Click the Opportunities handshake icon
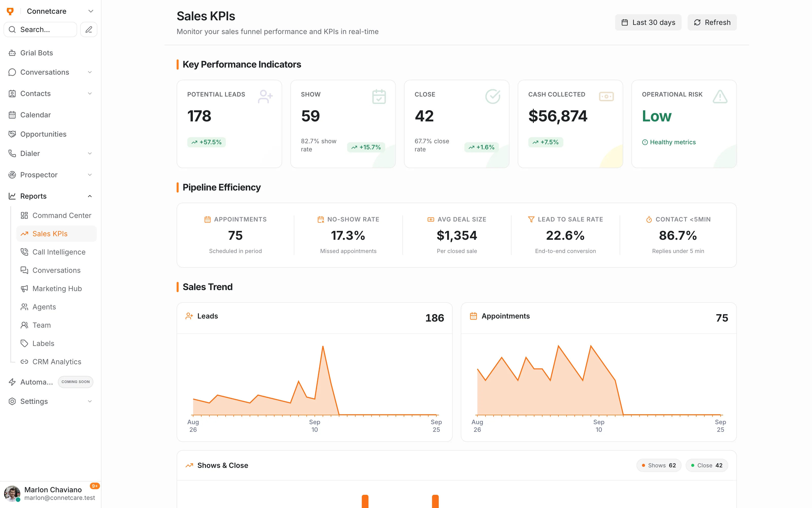Screen dimensions: 812x508 point(12,134)
